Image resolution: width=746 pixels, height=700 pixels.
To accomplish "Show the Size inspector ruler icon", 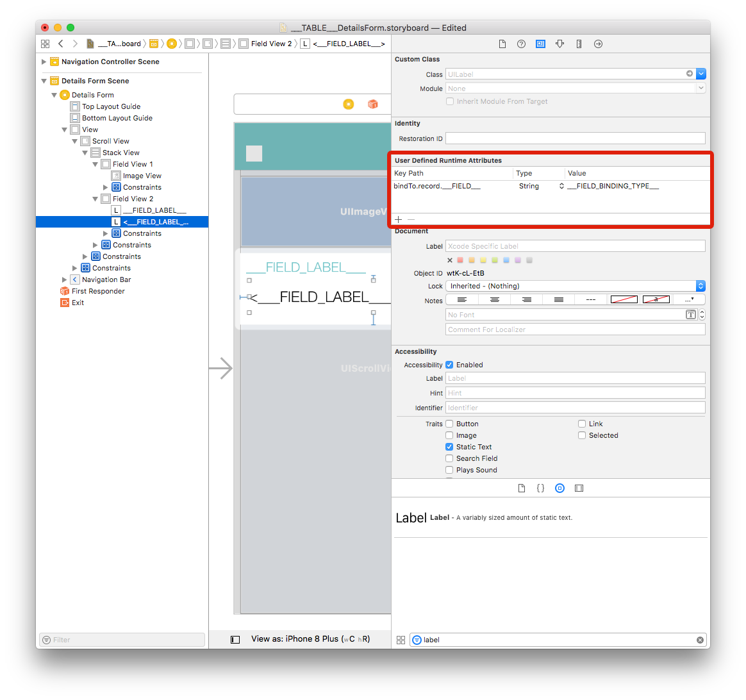I will click(x=579, y=44).
